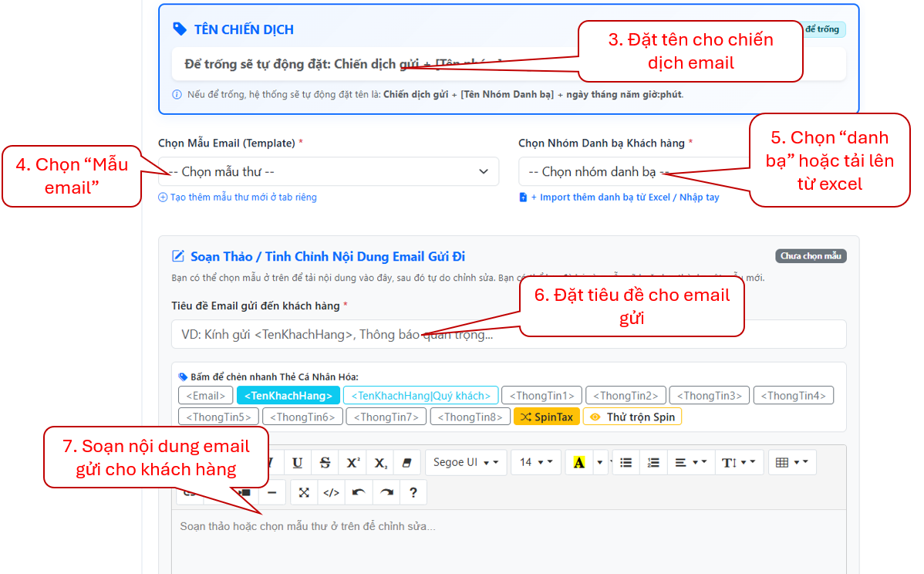This screenshot has width=924, height=574.
Task: Open the Segoe UI font family dropdown
Action: 466,463
